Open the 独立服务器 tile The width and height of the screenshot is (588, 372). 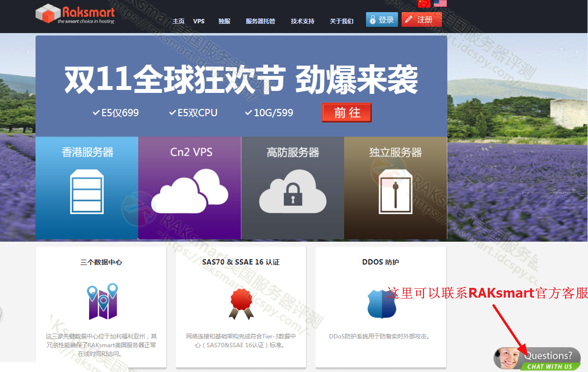click(x=395, y=188)
